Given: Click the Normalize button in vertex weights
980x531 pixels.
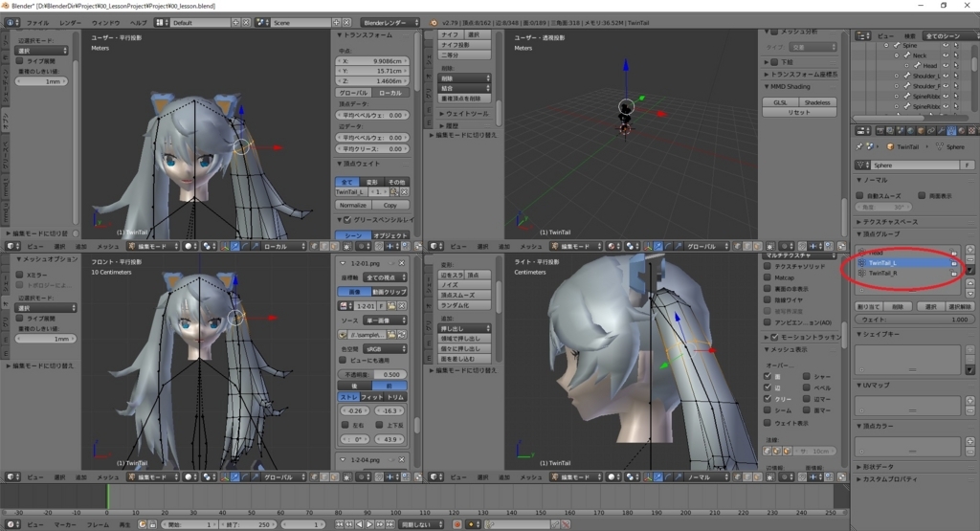Looking at the screenshot, I should 353,205.
